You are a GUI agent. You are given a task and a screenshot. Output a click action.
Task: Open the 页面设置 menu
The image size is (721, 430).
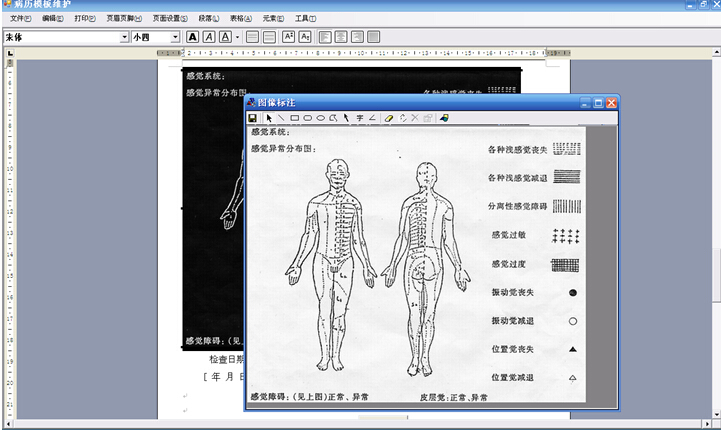click(170, 18)
